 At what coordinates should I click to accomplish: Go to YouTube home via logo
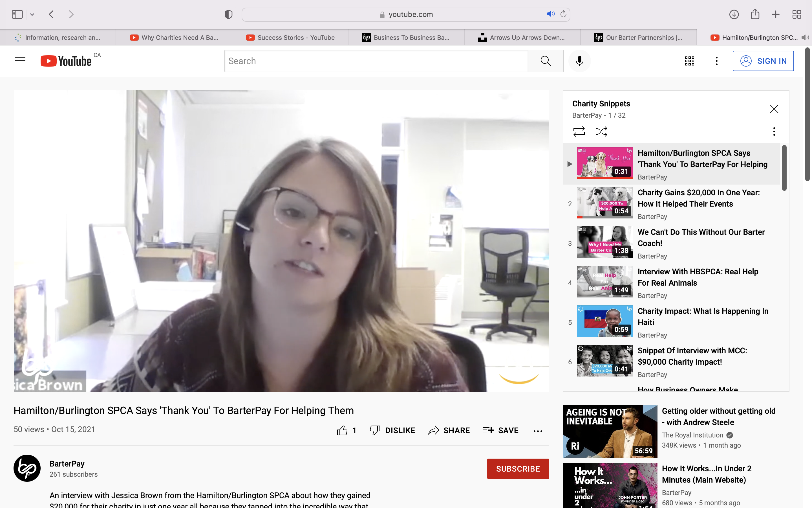coord(66,61)
